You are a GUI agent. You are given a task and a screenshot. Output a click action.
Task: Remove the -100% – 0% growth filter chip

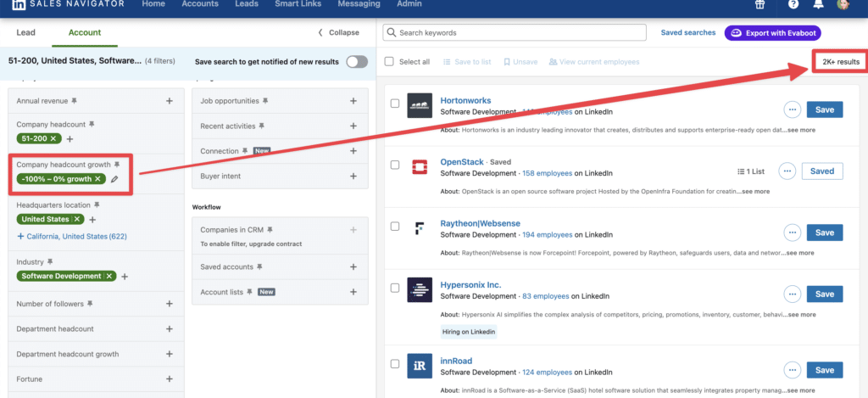[x=97, y=178]
